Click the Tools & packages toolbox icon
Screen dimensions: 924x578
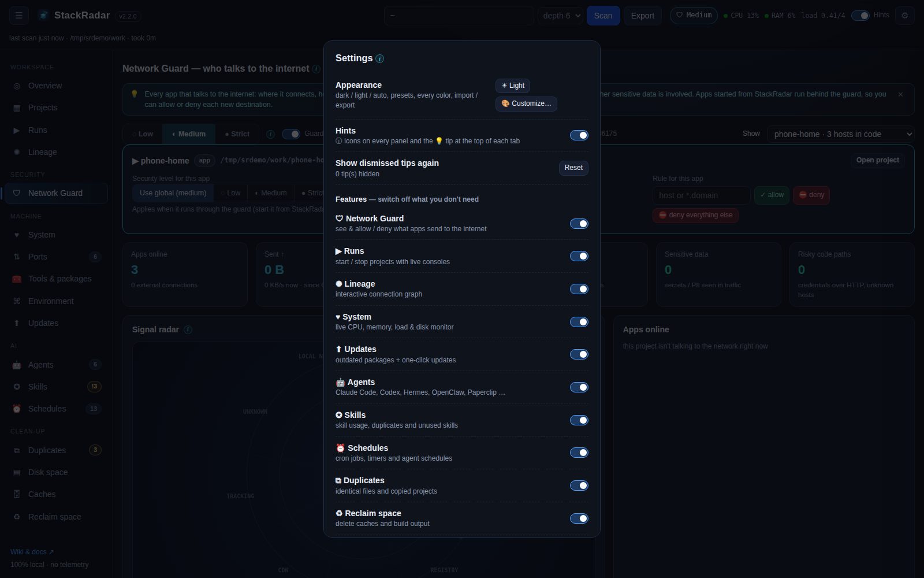click(17, 279)
